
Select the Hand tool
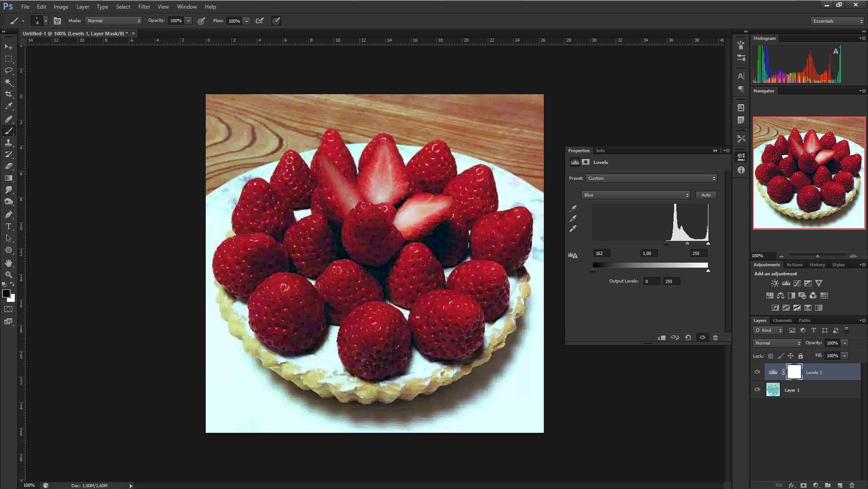(x=9, y=263)
